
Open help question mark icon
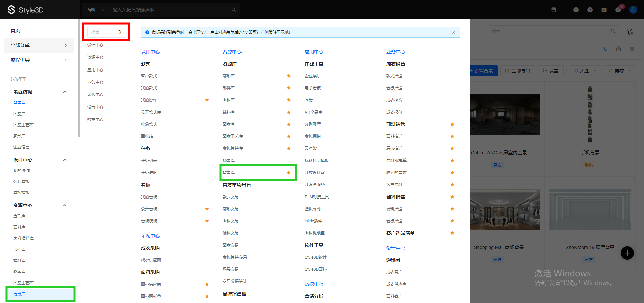point(590,10)
